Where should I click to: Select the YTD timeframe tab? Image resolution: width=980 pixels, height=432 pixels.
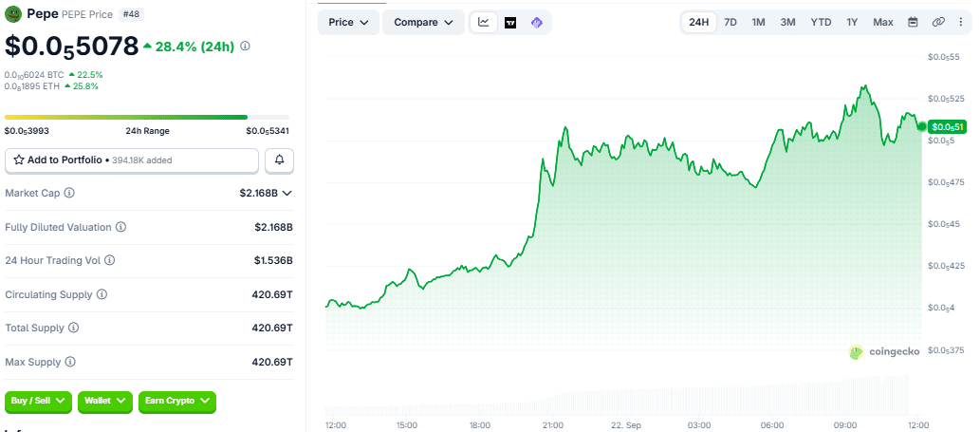(821, 23)
